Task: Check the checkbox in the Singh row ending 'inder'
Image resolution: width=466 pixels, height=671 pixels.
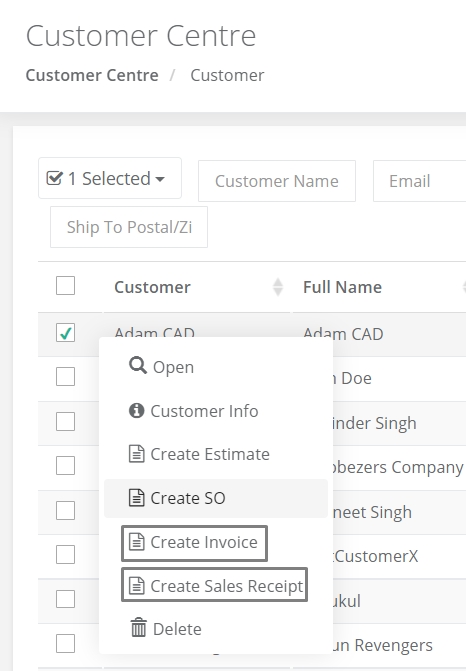Action: (x=65, y=422)
